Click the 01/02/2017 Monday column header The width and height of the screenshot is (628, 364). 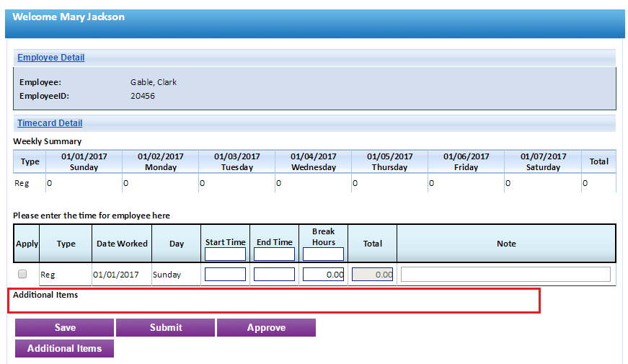pyautogui.click(x=161, y=161)
